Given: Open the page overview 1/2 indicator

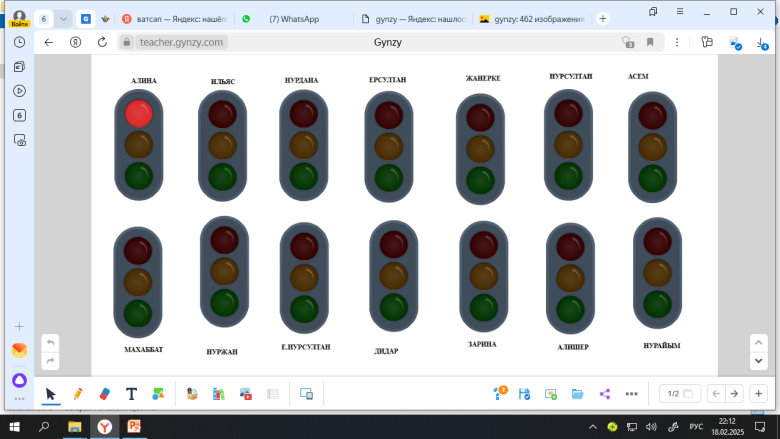Looking at the screenshot, I should (x=680, y=394).
